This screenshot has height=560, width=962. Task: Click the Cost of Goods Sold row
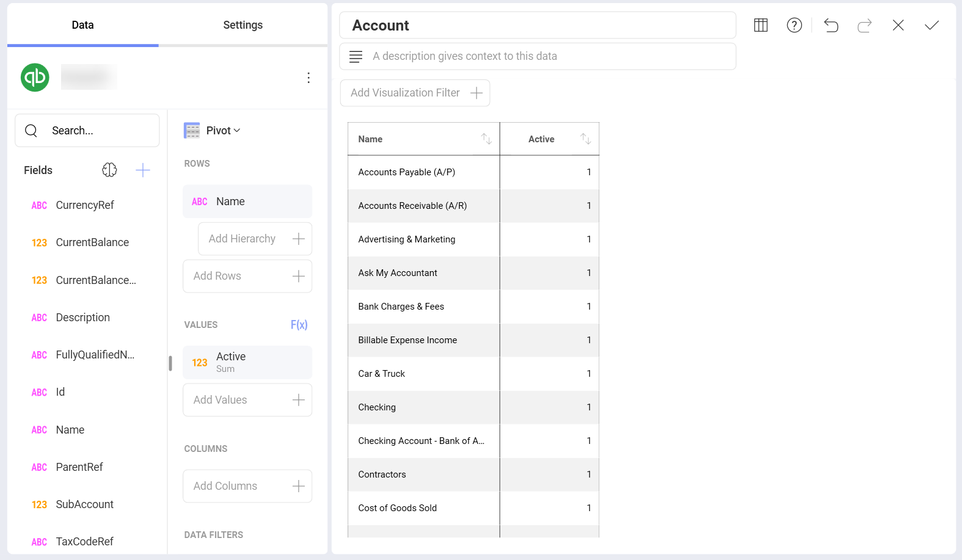473,508
